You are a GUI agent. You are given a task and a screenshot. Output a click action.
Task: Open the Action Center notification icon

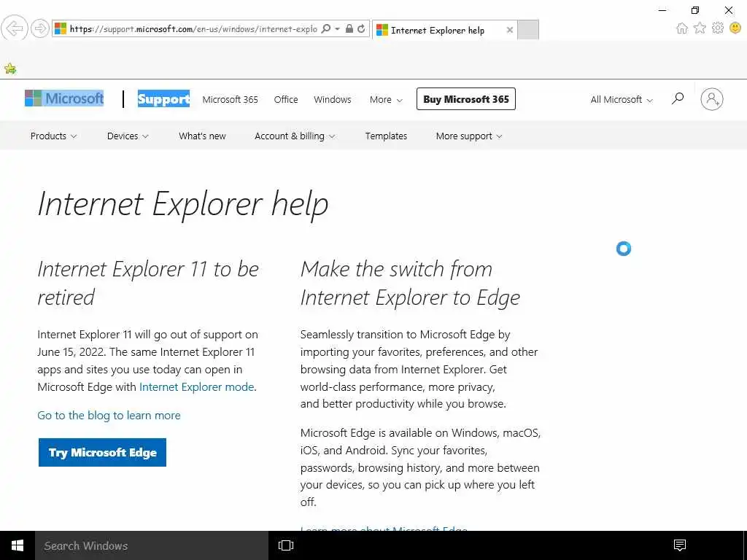pyautogui.click(x=680, y=545)
